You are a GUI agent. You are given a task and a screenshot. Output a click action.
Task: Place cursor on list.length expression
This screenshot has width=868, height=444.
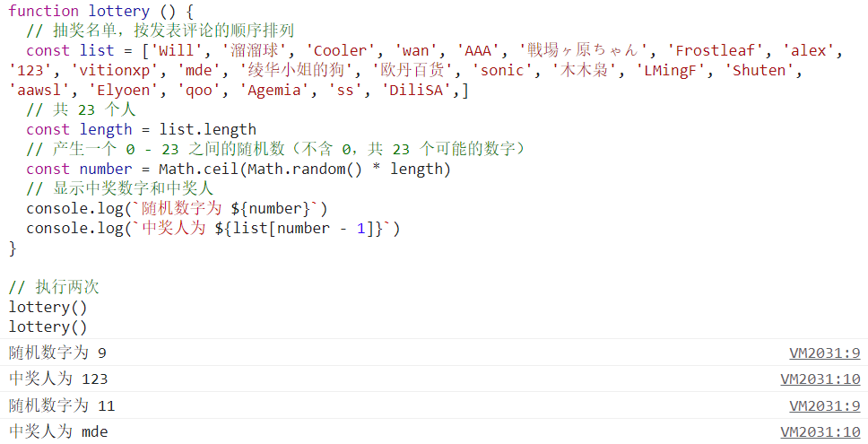coord(208,129)
